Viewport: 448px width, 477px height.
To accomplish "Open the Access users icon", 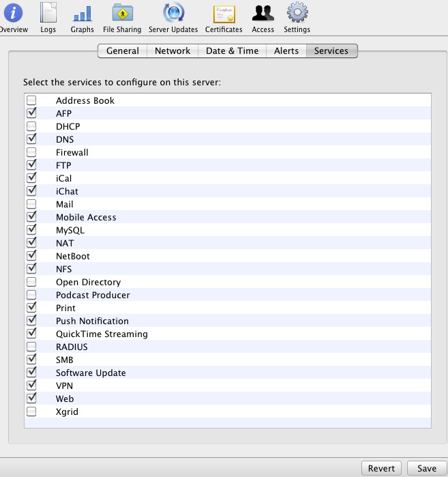I will 263,14.
